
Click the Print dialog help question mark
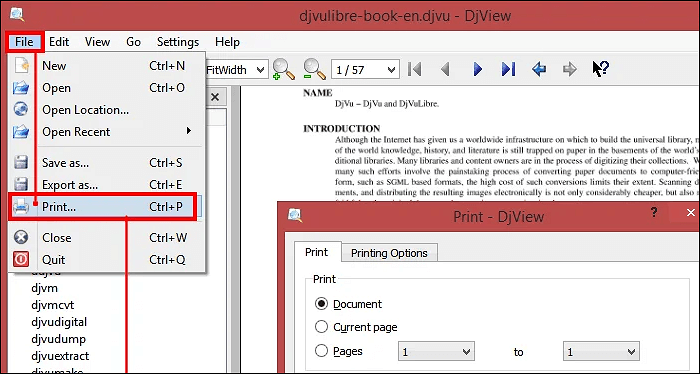click(654, 212)
